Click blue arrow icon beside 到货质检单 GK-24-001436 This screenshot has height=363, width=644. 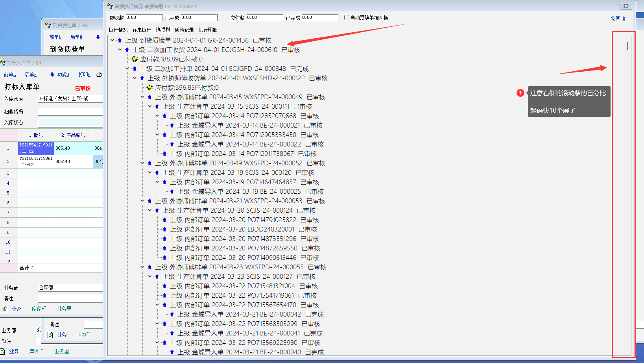[120, 41]
